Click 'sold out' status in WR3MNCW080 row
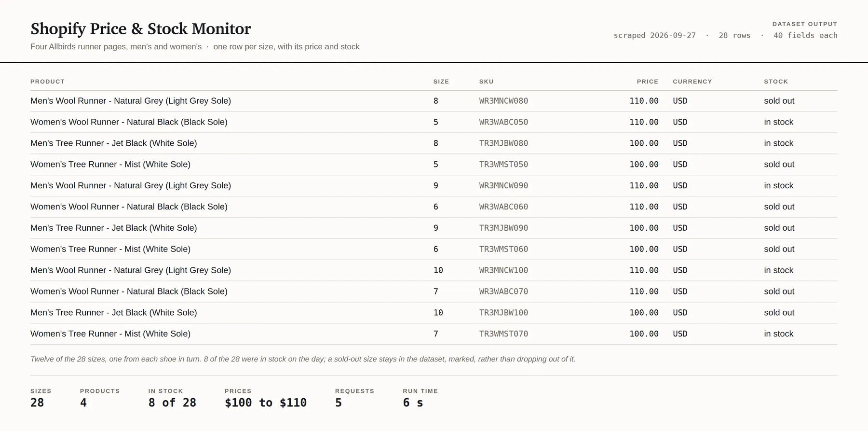The height and width of the screenshot is (431, 868). click(x=779, y=101)
